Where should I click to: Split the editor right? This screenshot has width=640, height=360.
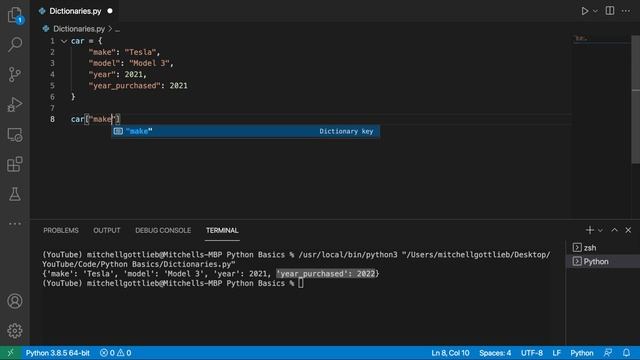[610, 11]
